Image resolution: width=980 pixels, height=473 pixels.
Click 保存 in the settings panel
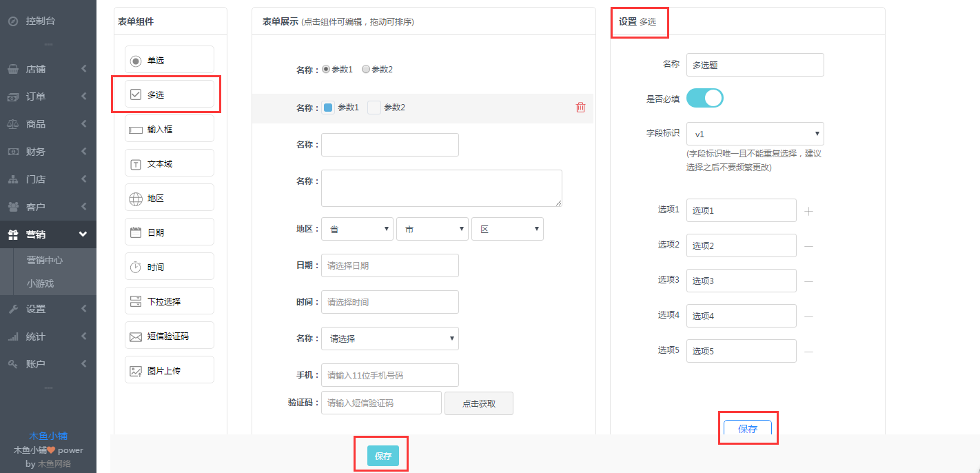coord(747,429)
